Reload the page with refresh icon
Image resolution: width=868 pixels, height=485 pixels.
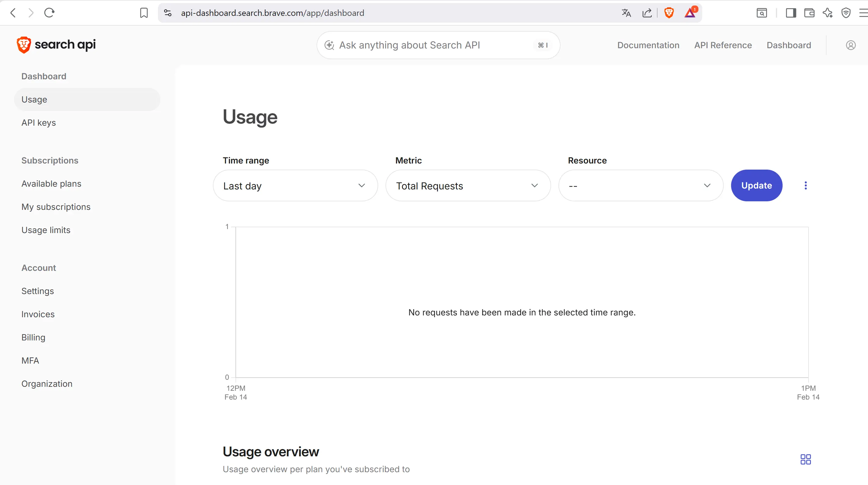click(x=49, y=13)
